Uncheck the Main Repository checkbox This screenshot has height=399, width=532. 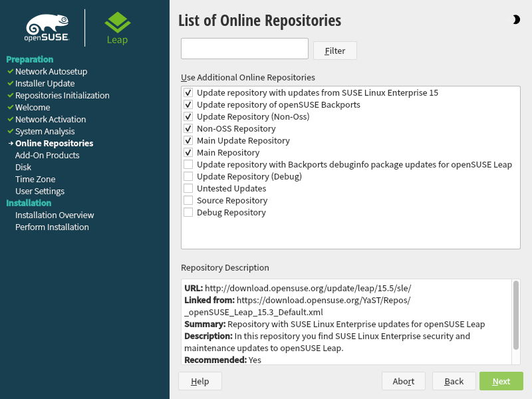[x=189, y=153]
